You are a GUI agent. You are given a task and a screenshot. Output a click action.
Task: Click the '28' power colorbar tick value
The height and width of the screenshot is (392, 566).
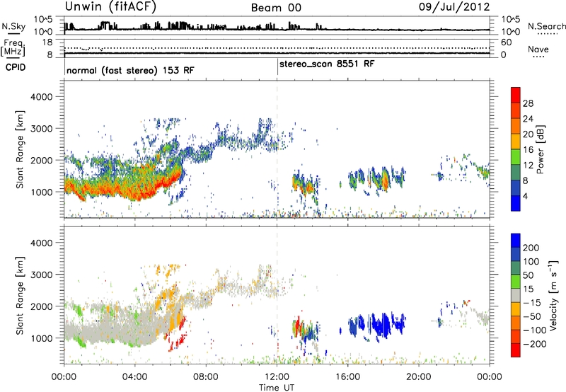[528, 103]
